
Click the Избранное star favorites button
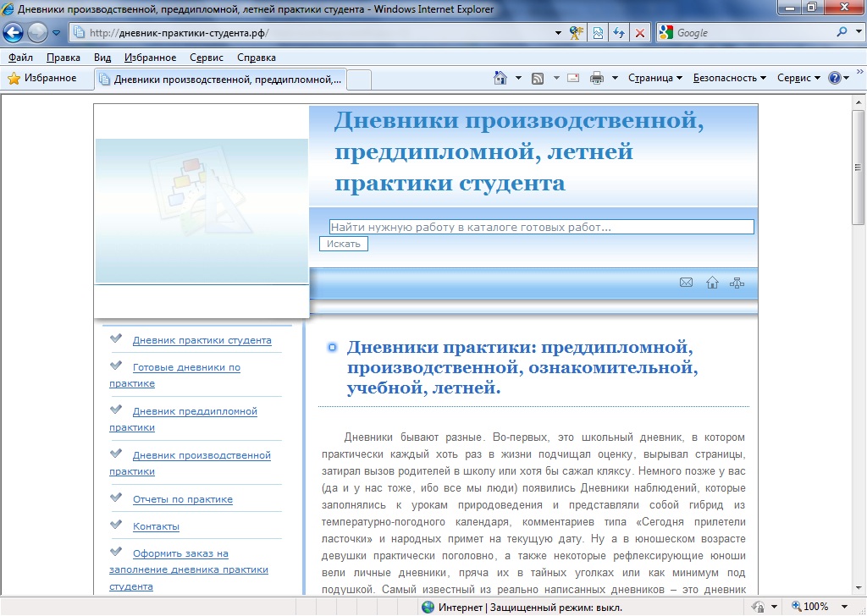click(x=42, y=79)
